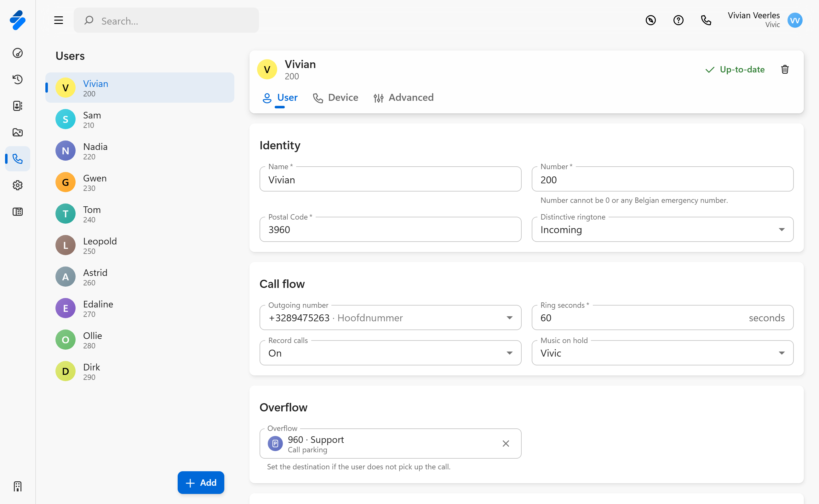Image resolution: width=819 pixels, height=504 pixels.
Task: Toggle the hamburger navigation menu
Action: click(59, 20)
